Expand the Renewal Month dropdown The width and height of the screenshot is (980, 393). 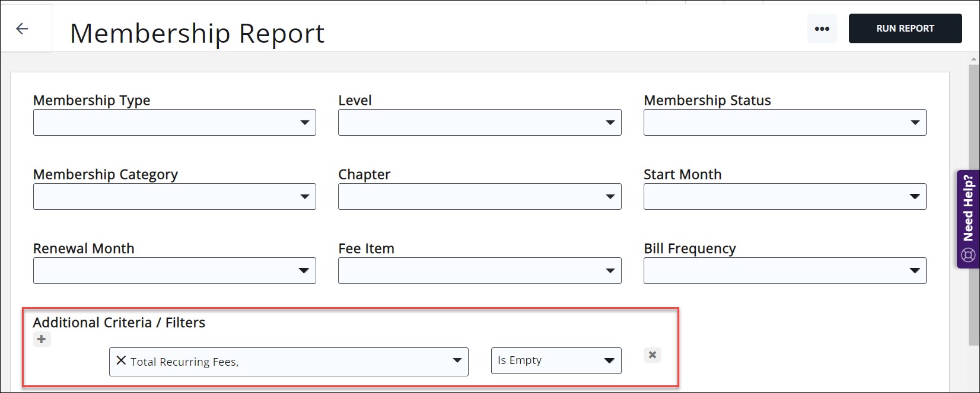[174, 271]
